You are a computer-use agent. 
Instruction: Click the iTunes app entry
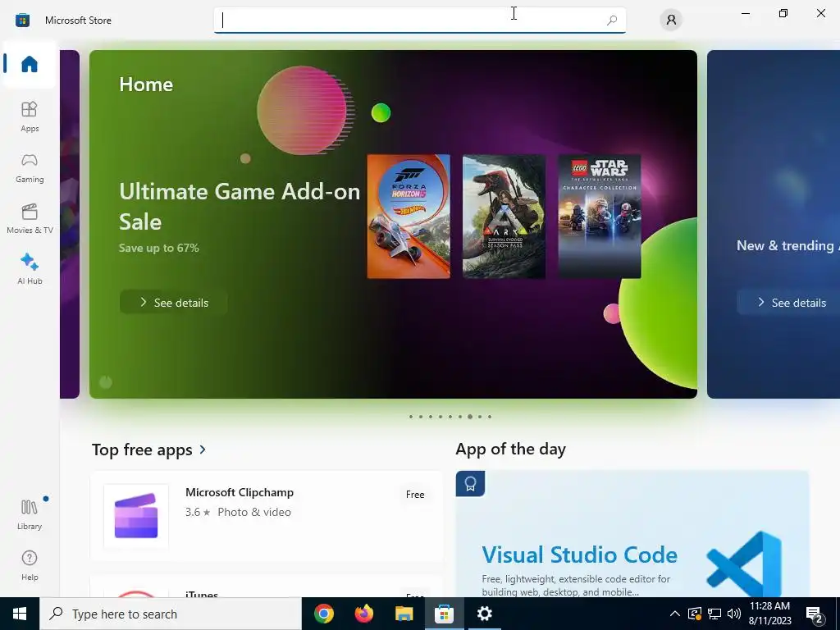click(267, 587)
